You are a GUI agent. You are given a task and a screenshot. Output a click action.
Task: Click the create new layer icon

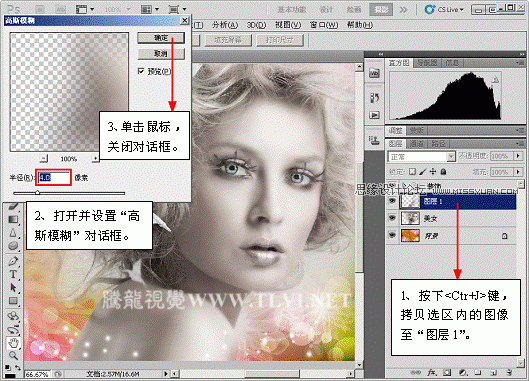[493, 372]
